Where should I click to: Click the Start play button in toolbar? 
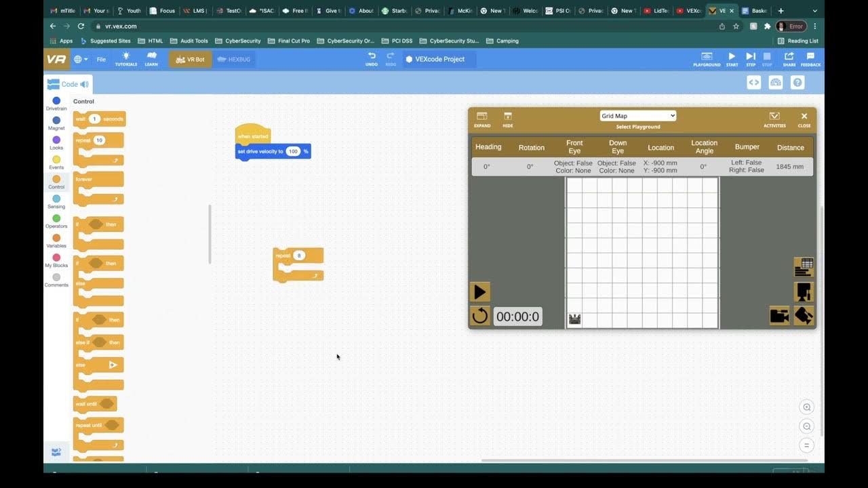(732, 59)
